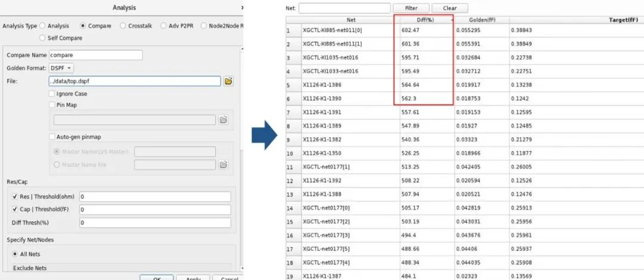Click the OK button in Analysis dialog
Screen dimensions: 644x280
[156, 278]
